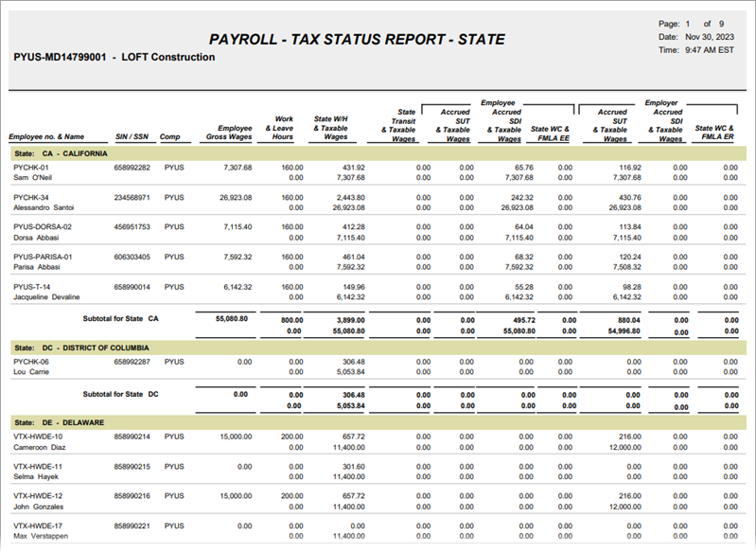Click State W/H value 301.60

[x=354, y=467]
